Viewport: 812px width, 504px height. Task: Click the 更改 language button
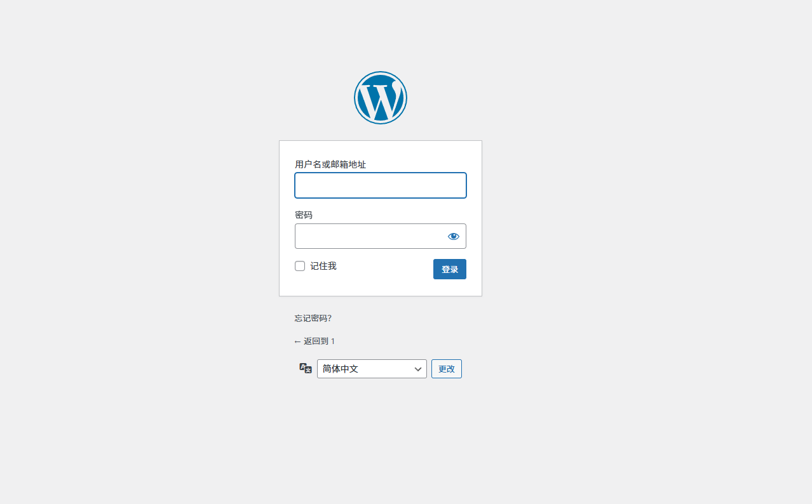(447, 369)
